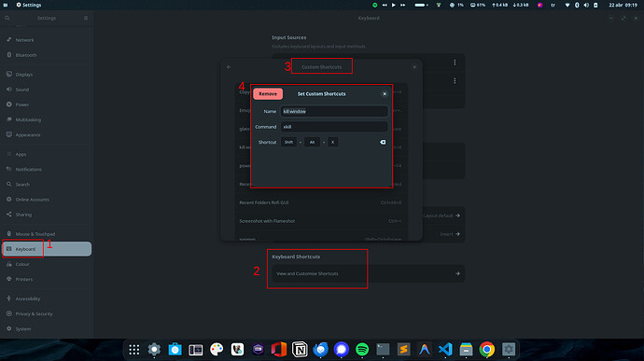This screenshot has height=361, width=644.
Task: Click the Settings search magnifier icon
Action: [7, 18]
